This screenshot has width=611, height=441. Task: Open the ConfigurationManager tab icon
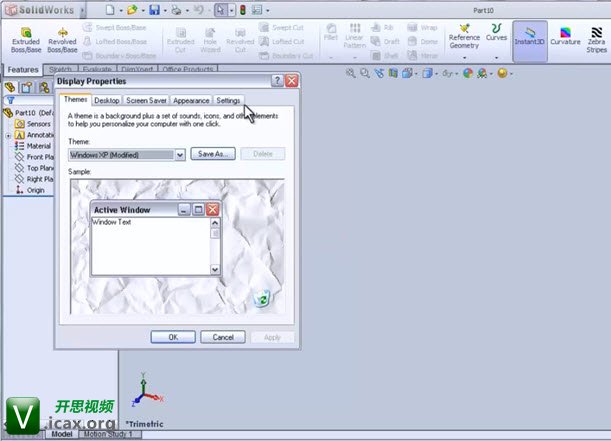coord(44,87)
